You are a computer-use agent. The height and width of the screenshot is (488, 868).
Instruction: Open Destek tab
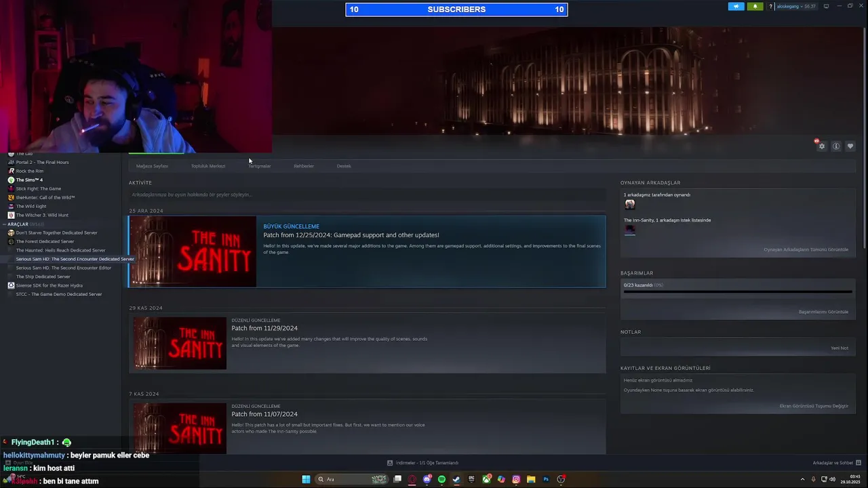[x=344, y=166]
